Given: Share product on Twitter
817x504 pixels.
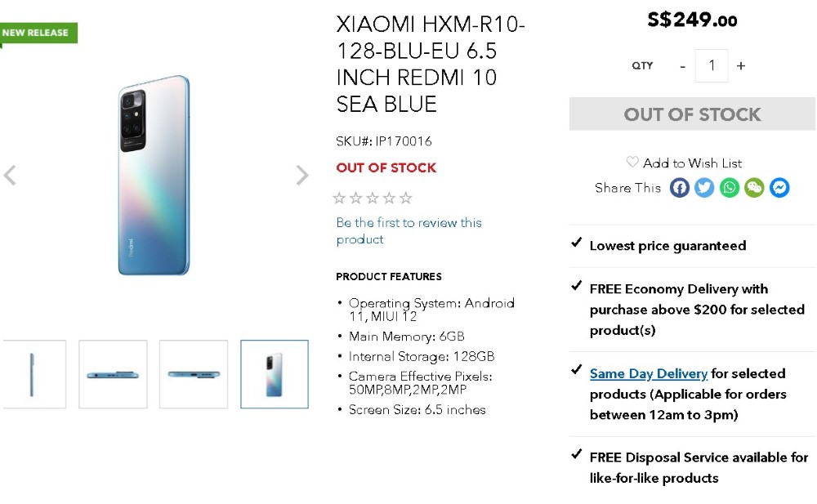Looking at the screenshot, I should click(704, 188).
